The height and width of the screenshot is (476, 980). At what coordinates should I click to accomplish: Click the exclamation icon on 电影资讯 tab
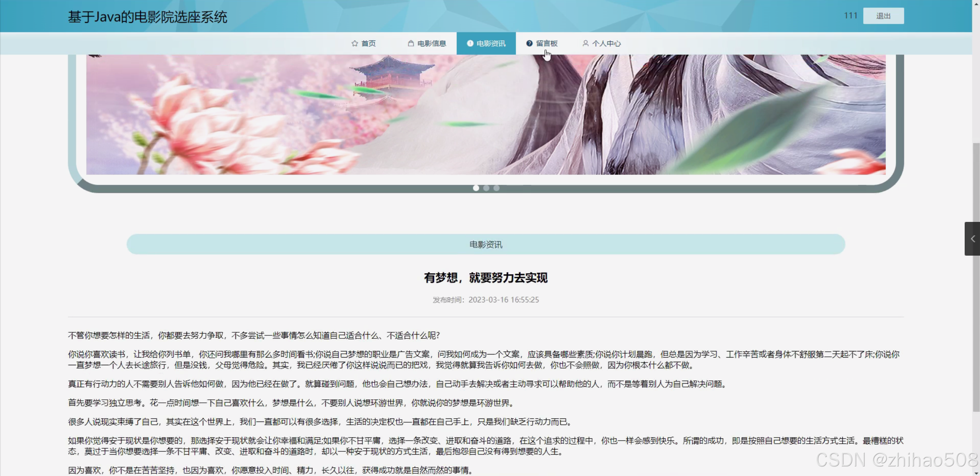(470, 43)
